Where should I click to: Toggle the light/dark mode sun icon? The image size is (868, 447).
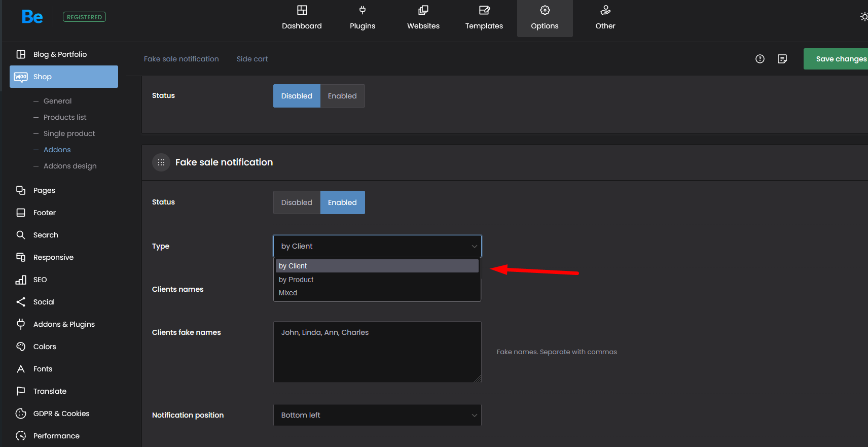tap(864, 17)
